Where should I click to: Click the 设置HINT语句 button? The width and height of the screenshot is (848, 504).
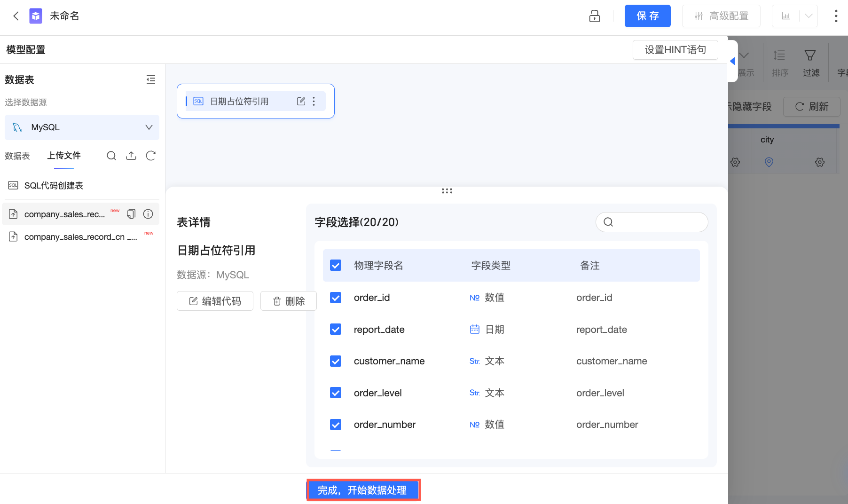pyautogui.click(x=675, y=50)
